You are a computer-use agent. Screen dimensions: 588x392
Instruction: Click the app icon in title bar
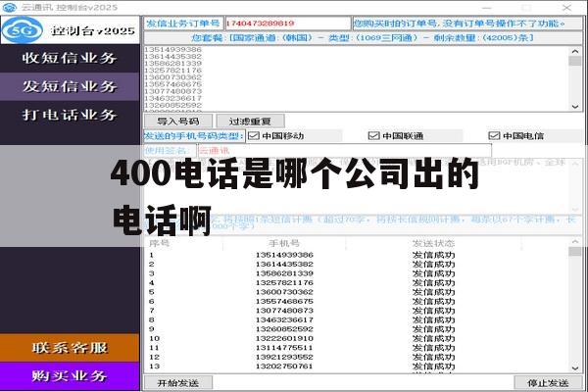[x=10, y=7]
